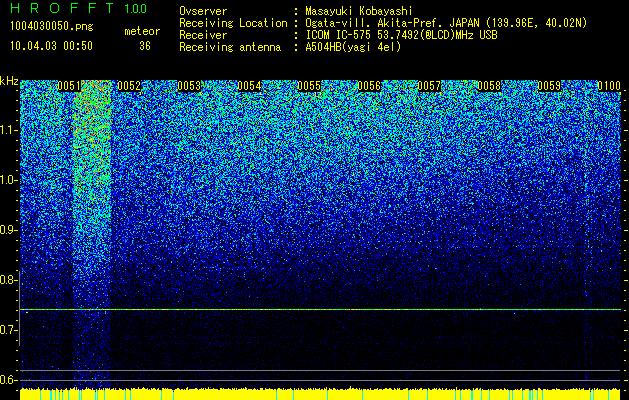The width and height of the screenshot is (629, 400).
Task: Click the 0057 time marker
Action: [429, 86]
